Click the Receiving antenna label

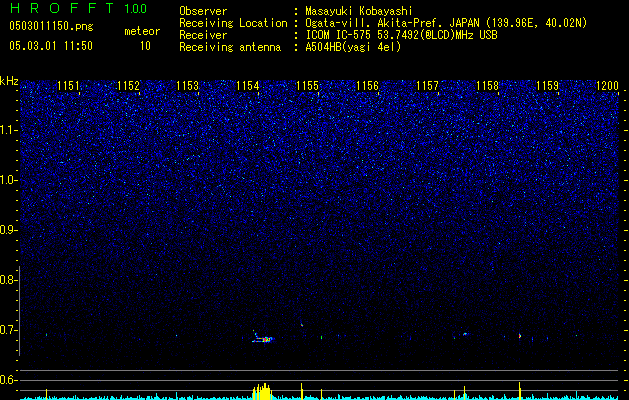pyautogui.click(x=230, y=47)
